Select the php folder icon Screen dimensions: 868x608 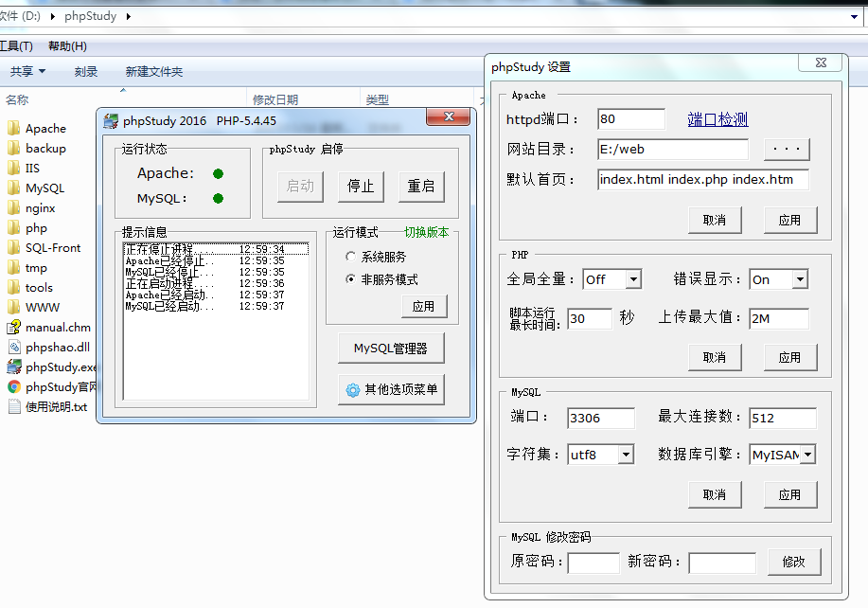14,228
